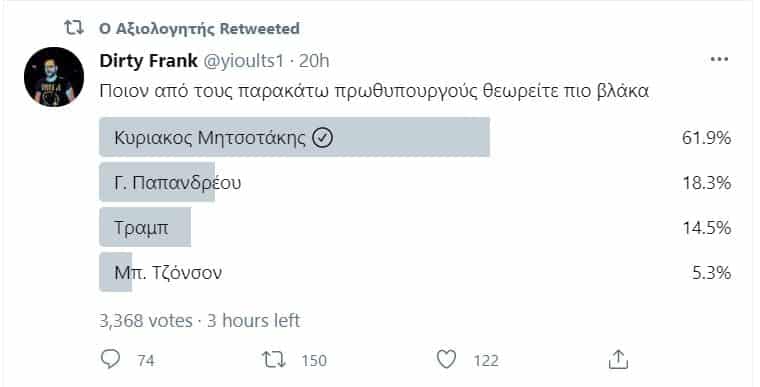The image size is (760, 387).
Task: Click the 122 likes count
Action: (x=486, y=360)
